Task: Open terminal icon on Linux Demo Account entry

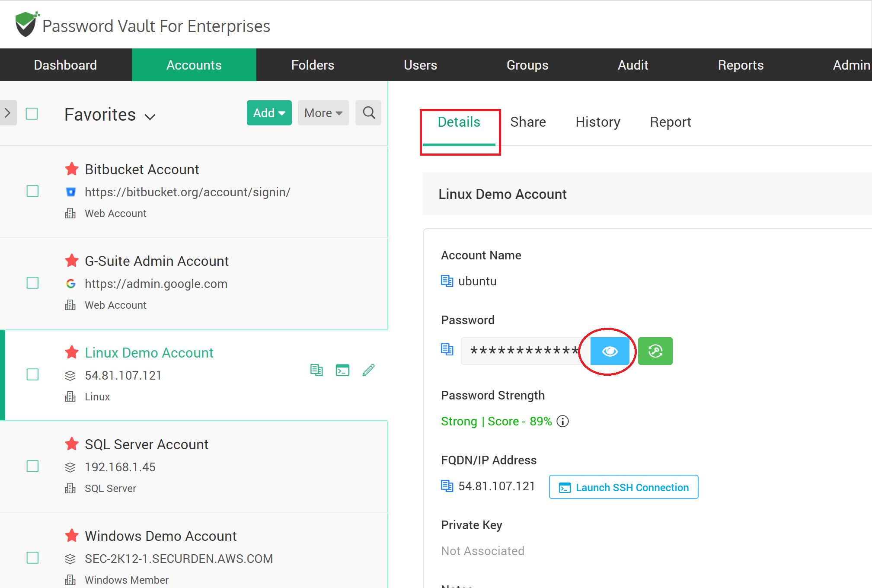Action: [342, 370]
